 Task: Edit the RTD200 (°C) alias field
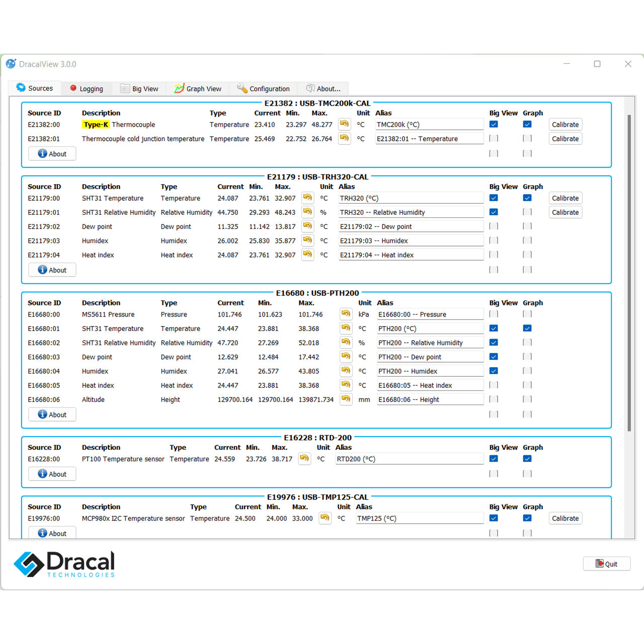pyautogui.click(x=410, y=458)
